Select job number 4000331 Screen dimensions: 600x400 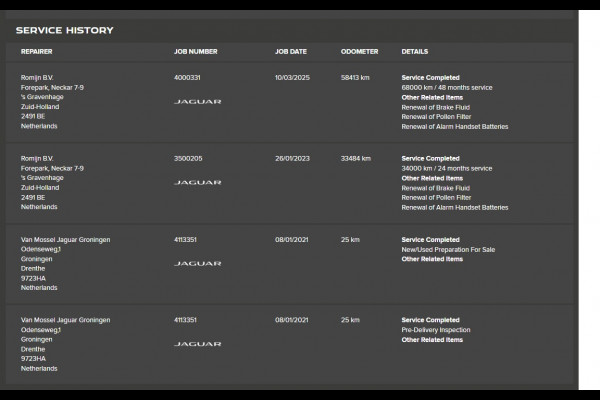click(186, 77)
